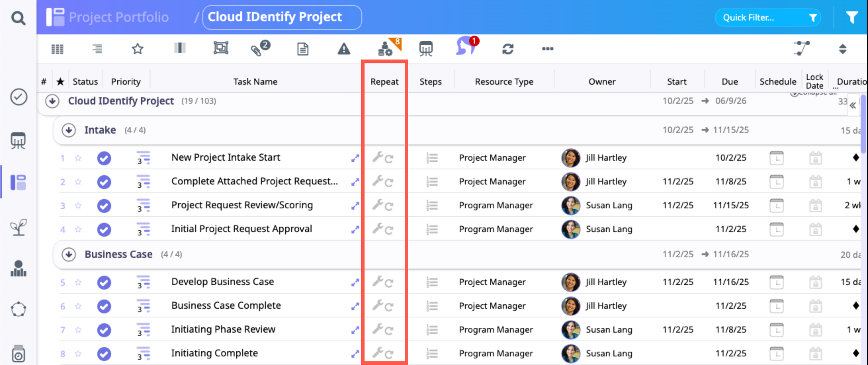This screenshot has height=365, width=868.
Task: Toggle favorite star on task row 3
Action: click(78, 205)
